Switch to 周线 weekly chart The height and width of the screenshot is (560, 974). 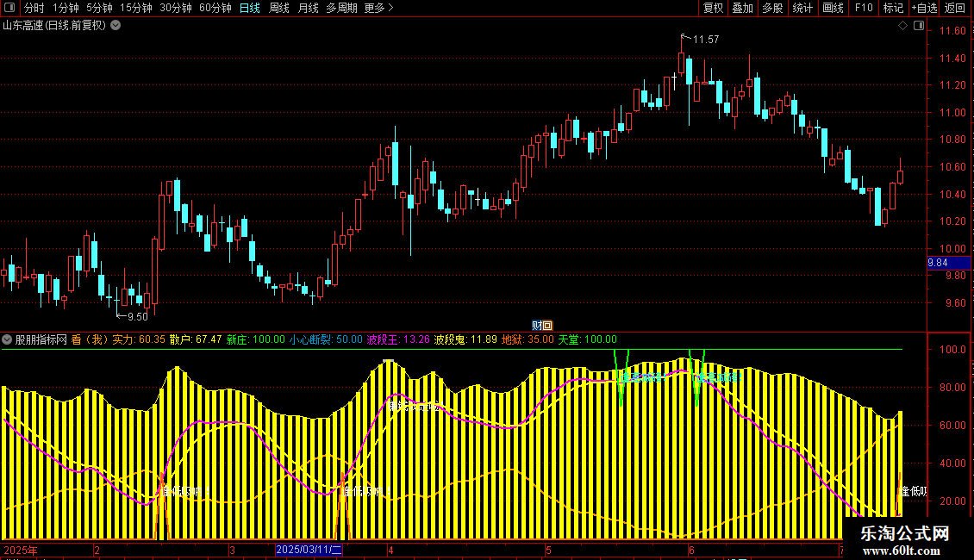tap(279, 8)
